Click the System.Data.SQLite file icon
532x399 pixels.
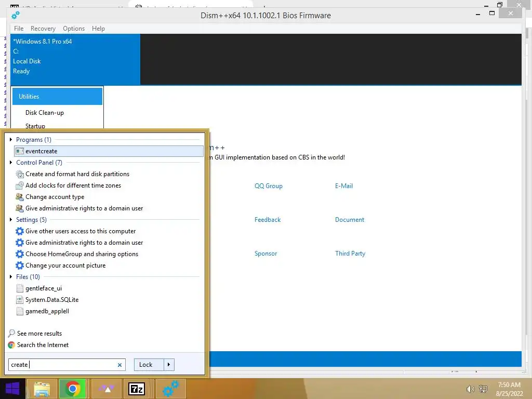20,300
